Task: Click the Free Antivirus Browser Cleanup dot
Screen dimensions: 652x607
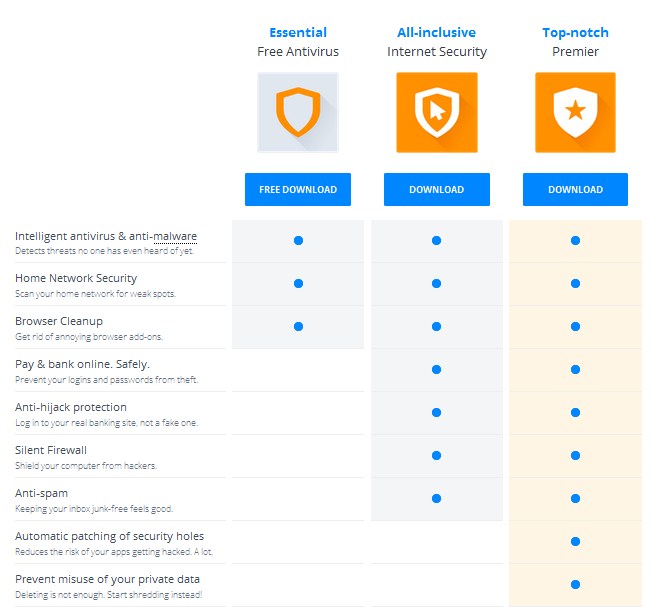Action: click(x=298, y=326)
